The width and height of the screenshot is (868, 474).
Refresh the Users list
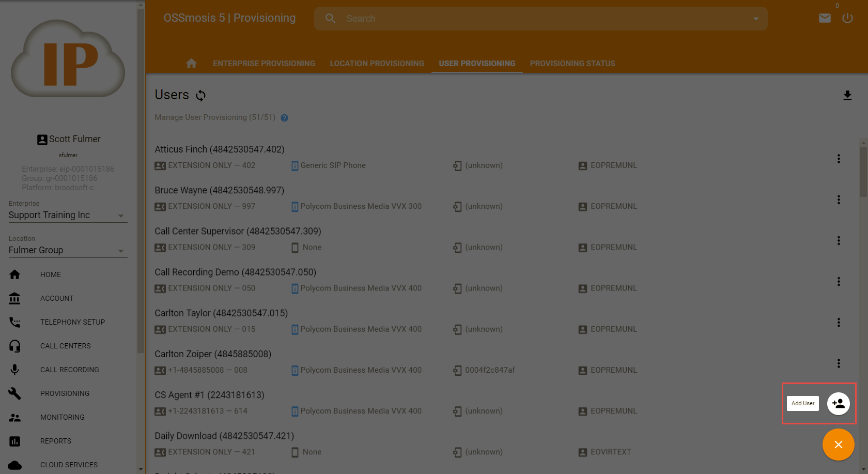pyautogui.click(x=201, y=96)
